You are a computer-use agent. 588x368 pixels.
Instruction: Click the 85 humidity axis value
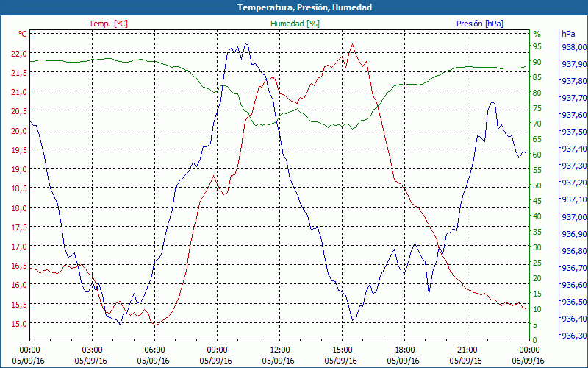click(537, 77)
